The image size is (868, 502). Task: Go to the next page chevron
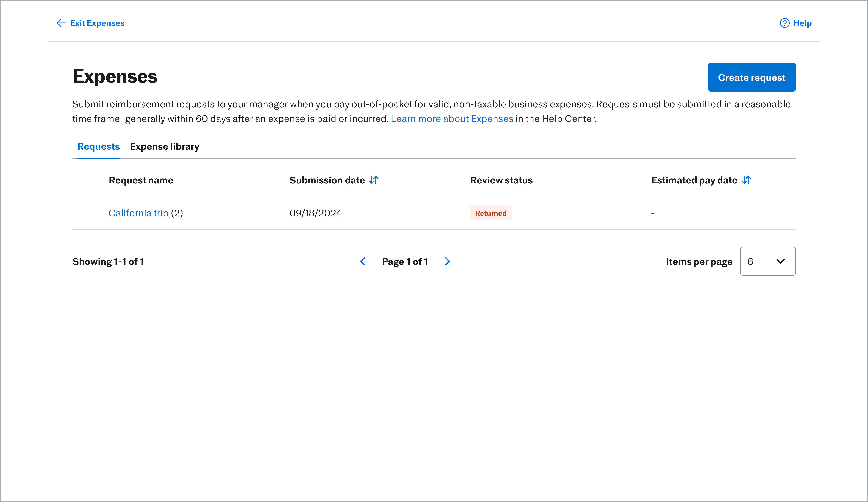(x=447, y=261)
